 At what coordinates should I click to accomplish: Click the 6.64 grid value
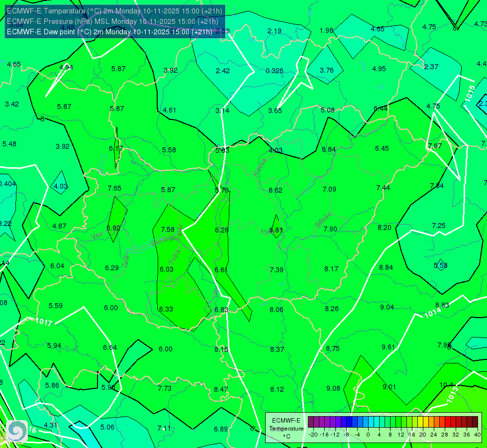[110, 347]
